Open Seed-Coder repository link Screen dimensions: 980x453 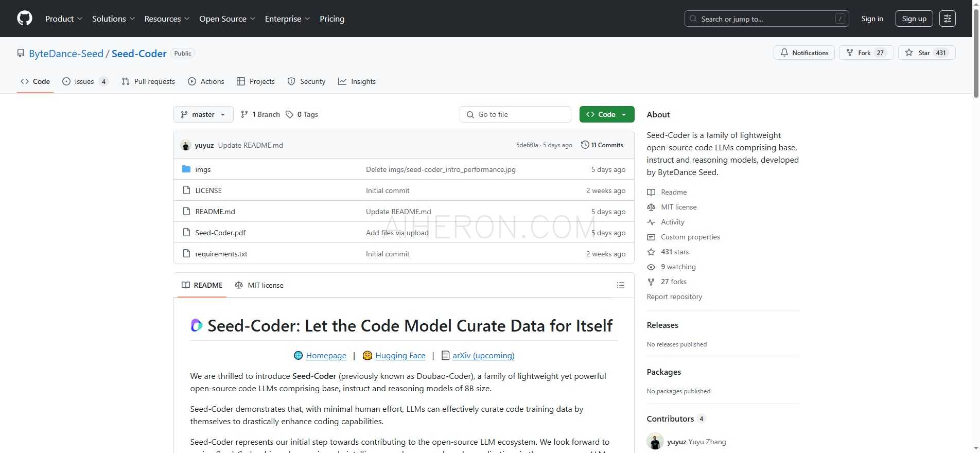pyautogui.click(x=139, y=54)
